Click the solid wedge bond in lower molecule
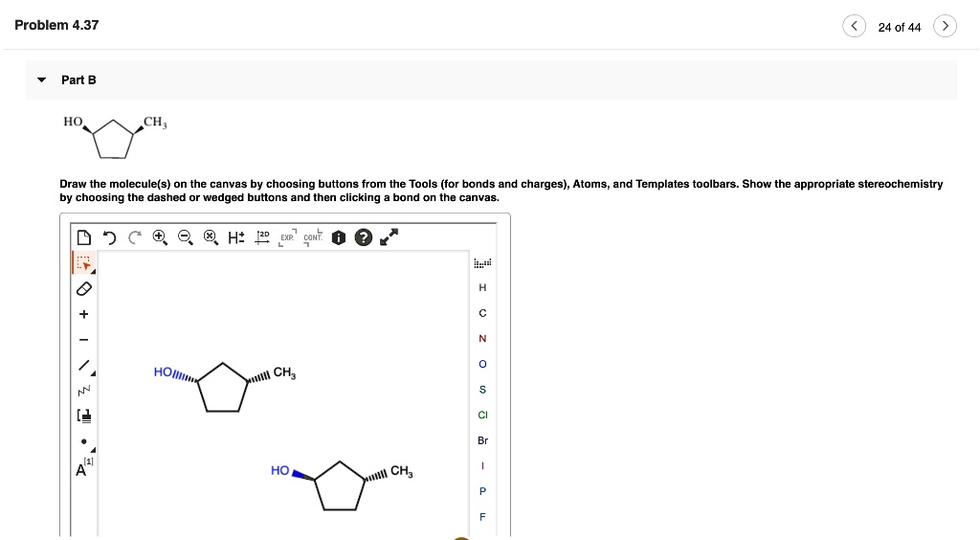 pos(303,476)
